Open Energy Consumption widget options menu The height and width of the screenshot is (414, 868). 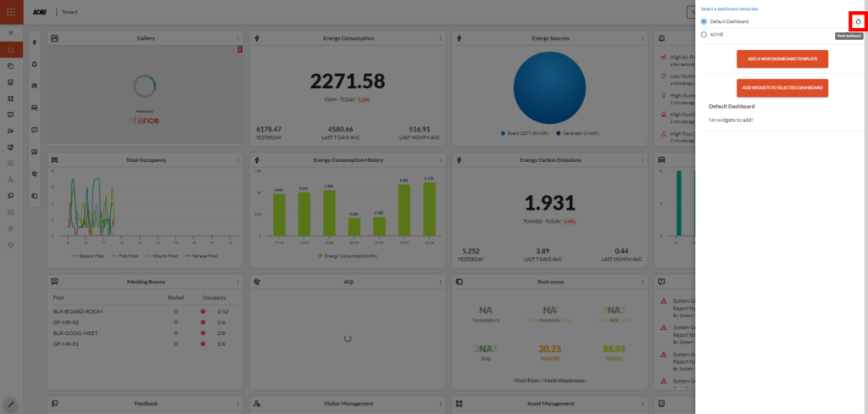440,39
